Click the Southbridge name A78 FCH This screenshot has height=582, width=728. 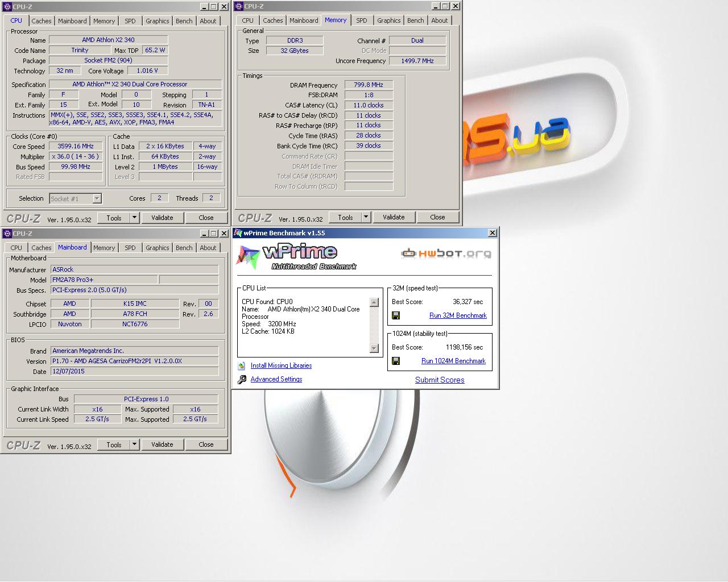135,314
